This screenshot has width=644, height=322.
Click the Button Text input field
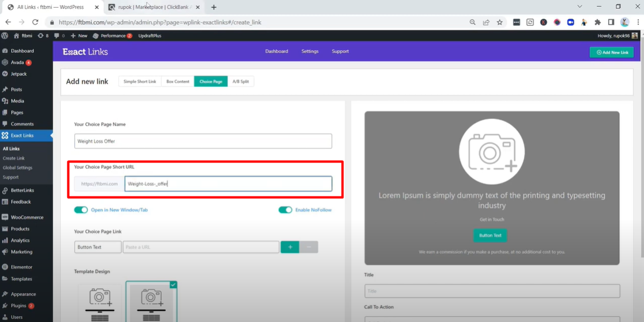click(98, 247)
